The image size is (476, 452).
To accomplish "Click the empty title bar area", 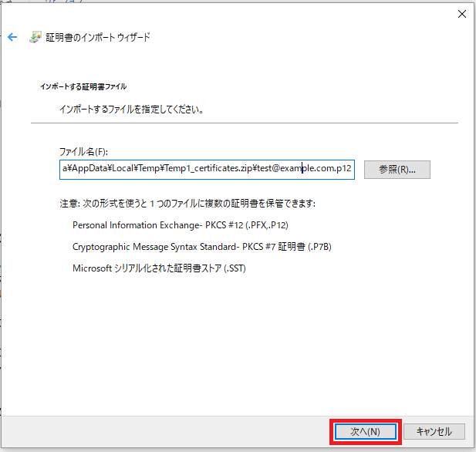I will (231, 14).
